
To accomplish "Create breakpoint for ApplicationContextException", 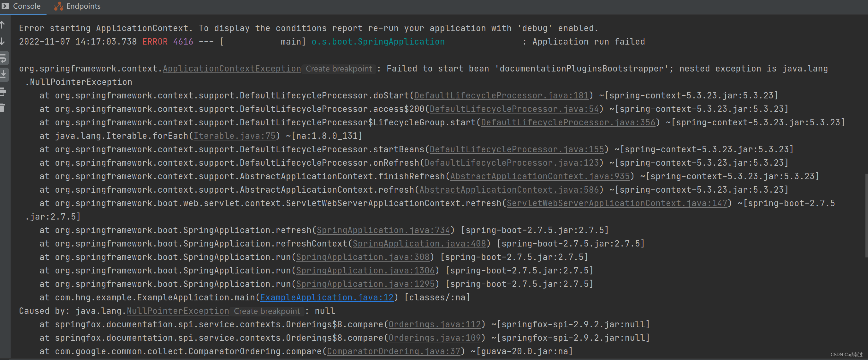I will tap(338, 69).
